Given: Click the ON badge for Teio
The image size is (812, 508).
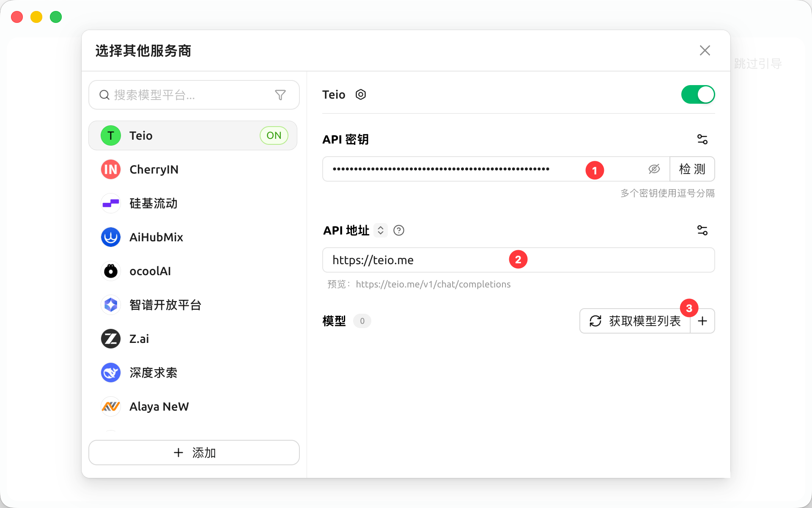Looking at the screenshot, I should (x=274, y=135).
